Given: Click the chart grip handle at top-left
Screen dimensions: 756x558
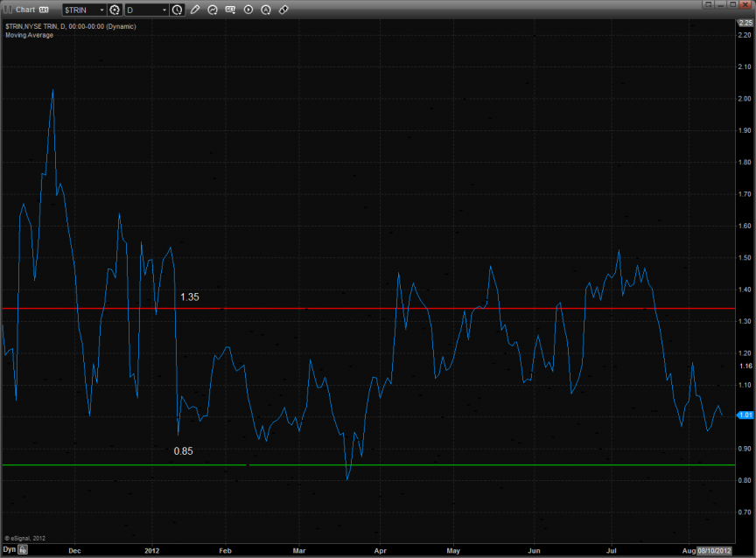Looking at the screenshot, I should pyautogui.click(x=6, y=10).
